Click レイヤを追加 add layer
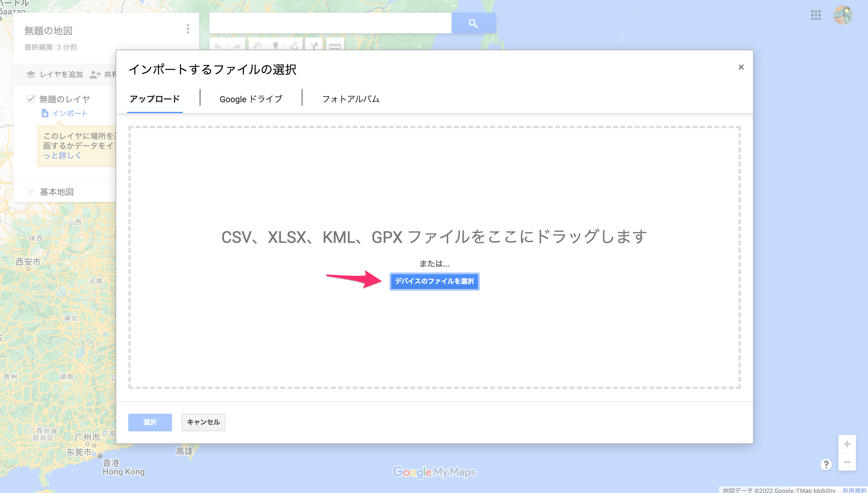 pos(54,74)
